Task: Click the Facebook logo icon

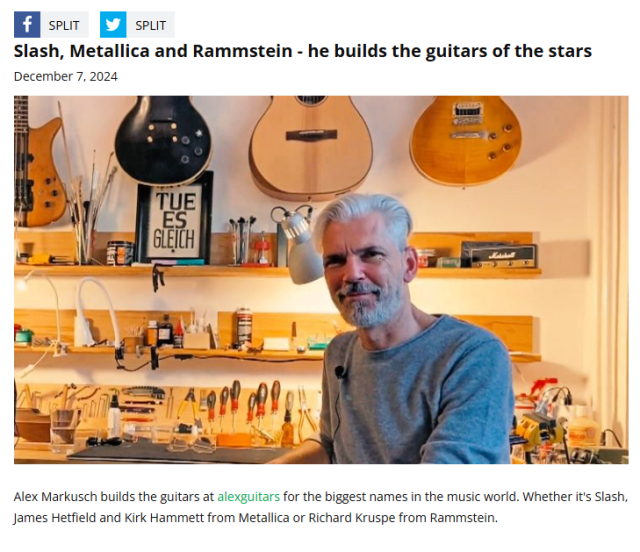Action: (27, 24)
